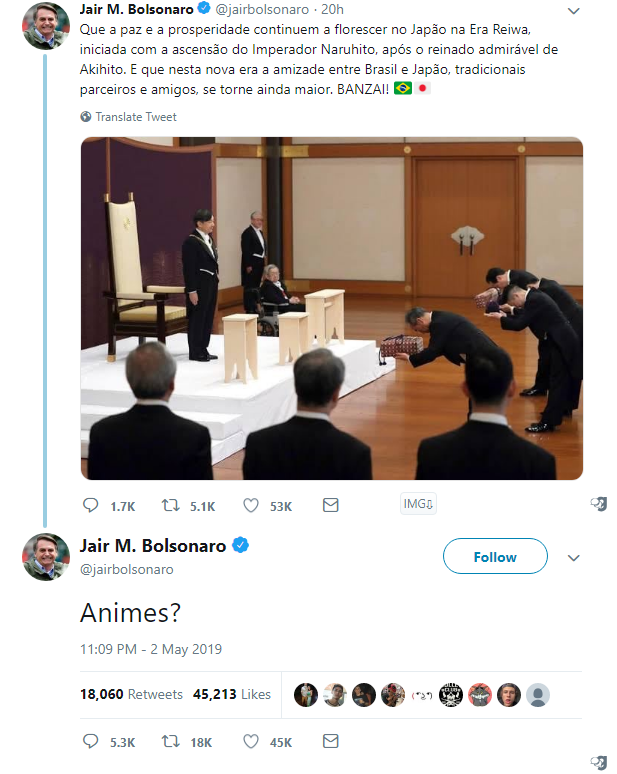Screen dimensions: 617x774
Task: Share first tweet via envelope message icon
Action: [x=331, y=506]
